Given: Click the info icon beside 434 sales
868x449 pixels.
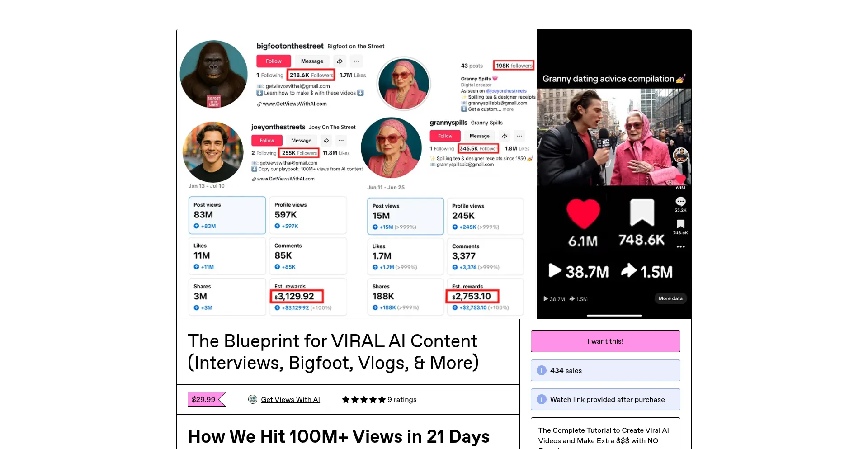Looking at the screenshot, I should (x=542, y=370).
